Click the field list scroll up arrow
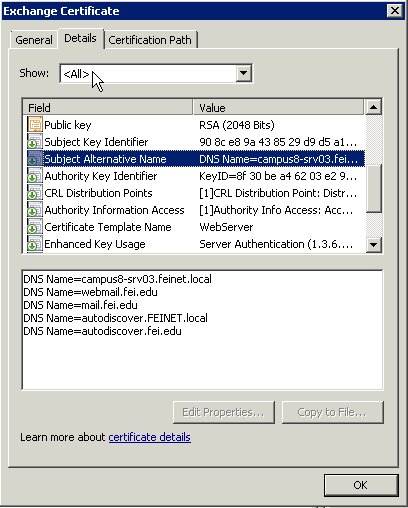408x508 pixels. coord(373,107)
